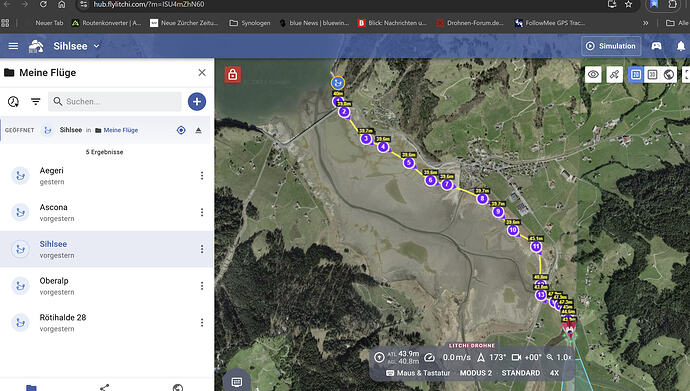Open Routenkonverter bookmark
The height and width of the screenshot is (391, 690).
[106, 23]
